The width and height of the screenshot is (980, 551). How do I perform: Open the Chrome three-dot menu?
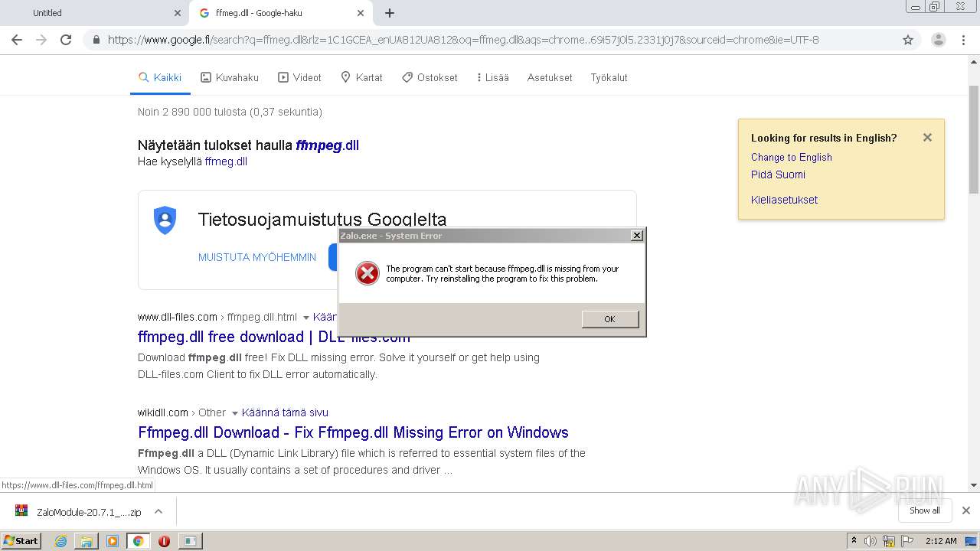pyautogui.click(x=964, y=40)
